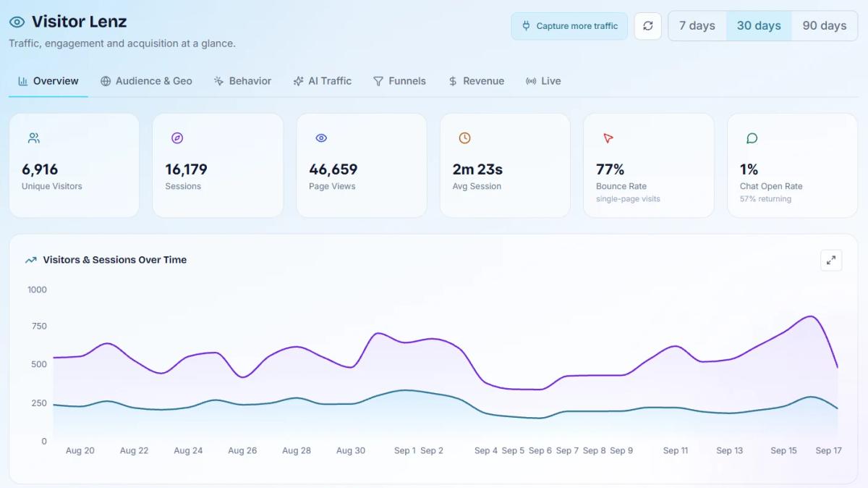Click the 'single-page visits' caption
Image resolution: width=868 pixels, height=488 pixels.
628,199
